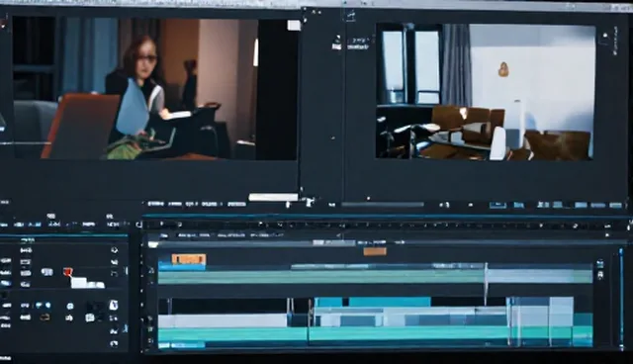Open the white document icon in the tools panel

[114, 305]
